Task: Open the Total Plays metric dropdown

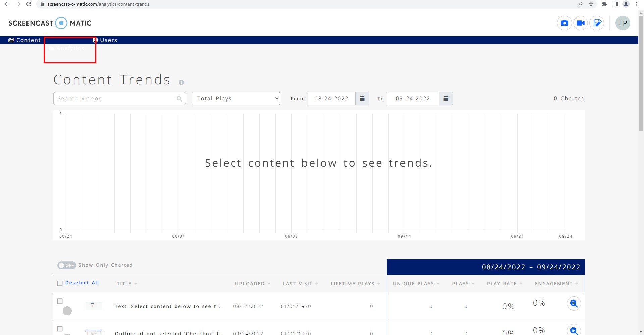Action: pyautogui.click(x=235, y=98)
